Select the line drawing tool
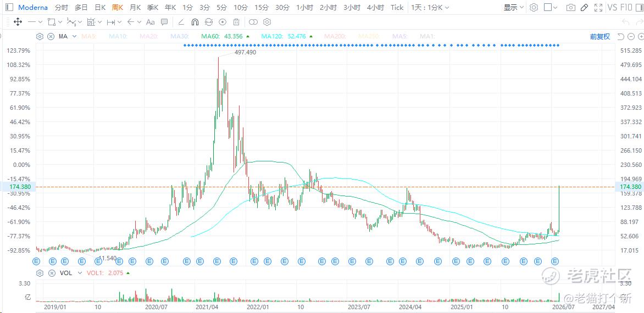The height and width of the screenshot is (313, 644). (x=32, y=22)
